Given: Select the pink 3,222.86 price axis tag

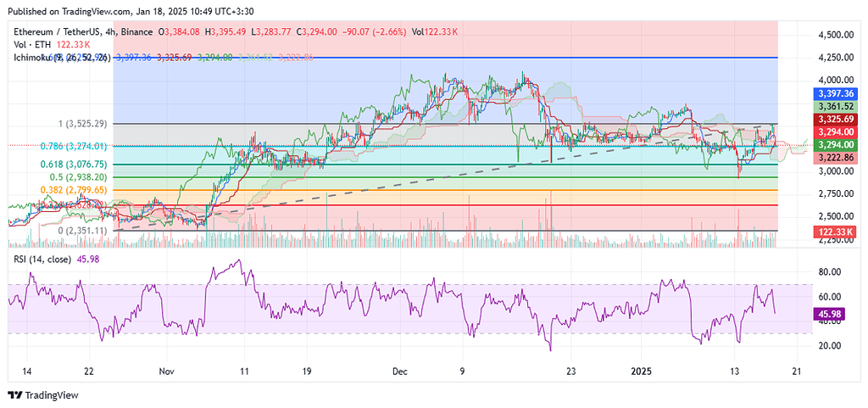Looking at the screenshot, I should click(835, 158).
